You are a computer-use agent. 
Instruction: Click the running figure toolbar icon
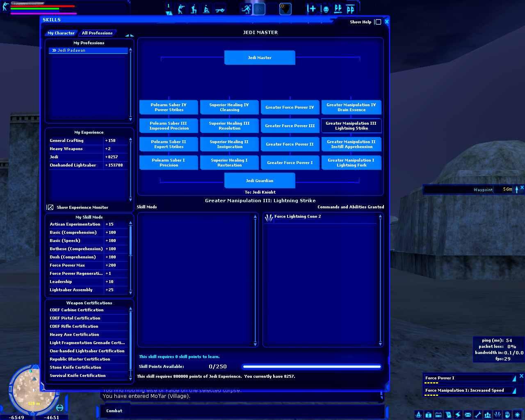tap(246, 9)
